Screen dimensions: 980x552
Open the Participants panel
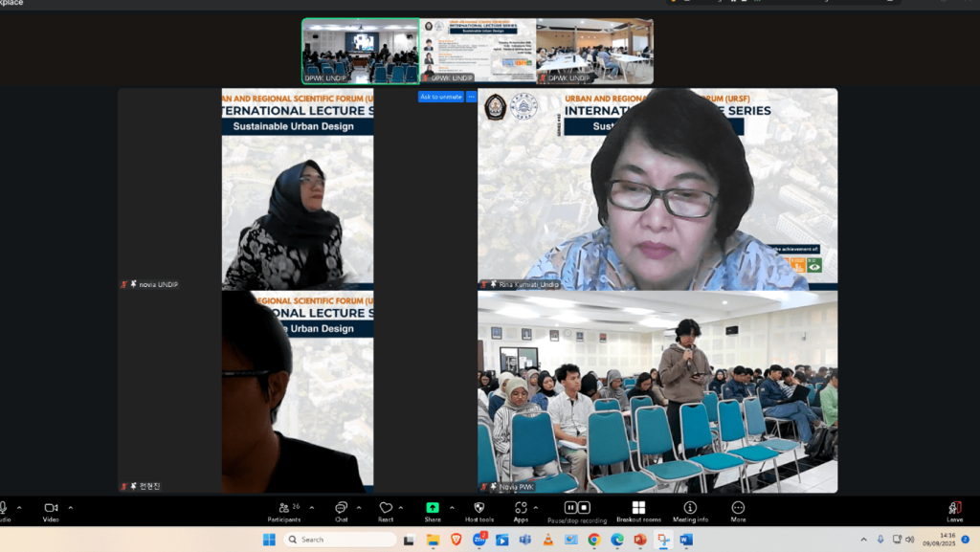pyautogui.click(x=283, y=510)
